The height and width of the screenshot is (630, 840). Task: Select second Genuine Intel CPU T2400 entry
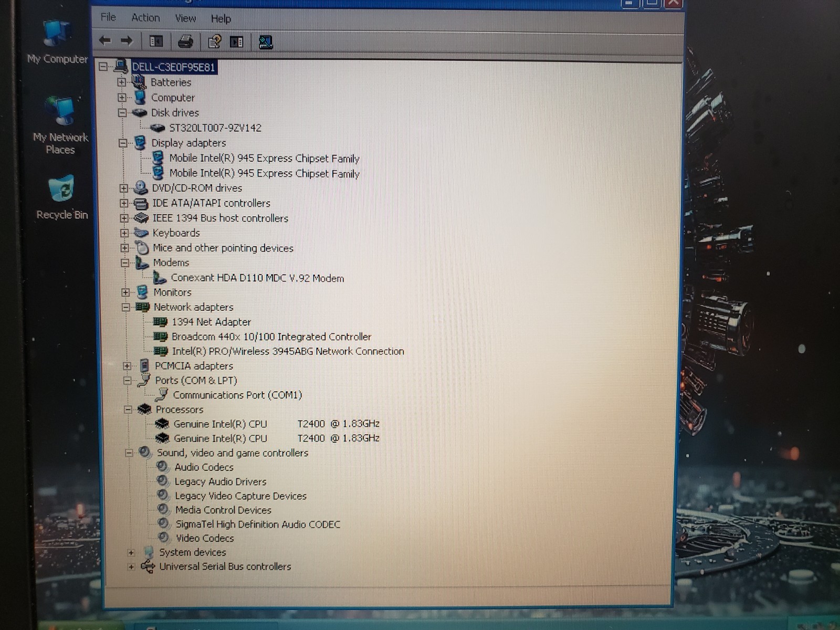click(x=277, y=438)
